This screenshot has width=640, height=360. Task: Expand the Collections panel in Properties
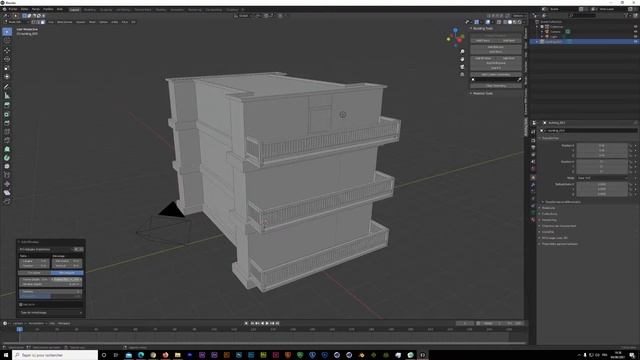coord(540,214)
